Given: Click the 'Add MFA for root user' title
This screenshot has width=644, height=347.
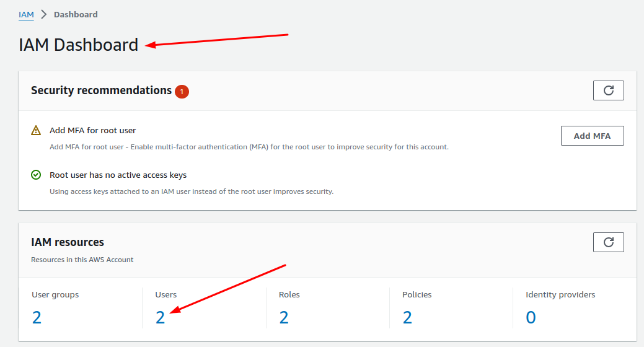Looking at the screenshot, I should tap(92, 130).
